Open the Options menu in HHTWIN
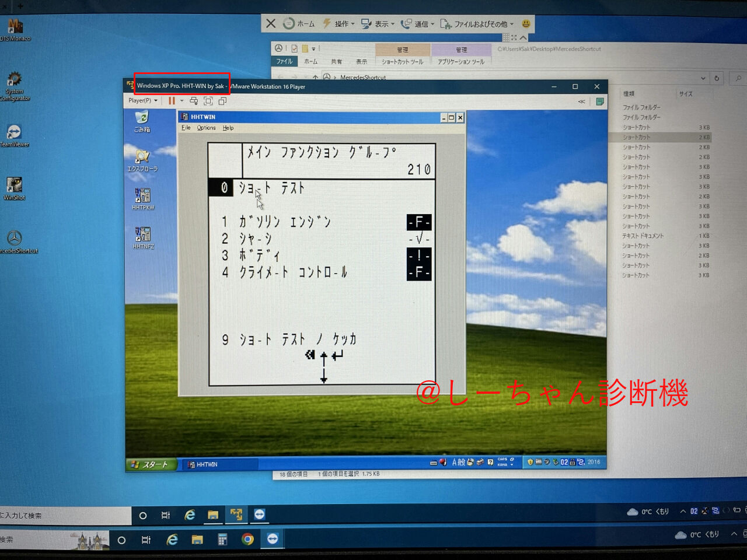Image resolution: width=747 pixels, height=560 pixels. pyautogui.click(x=205, y=128)
